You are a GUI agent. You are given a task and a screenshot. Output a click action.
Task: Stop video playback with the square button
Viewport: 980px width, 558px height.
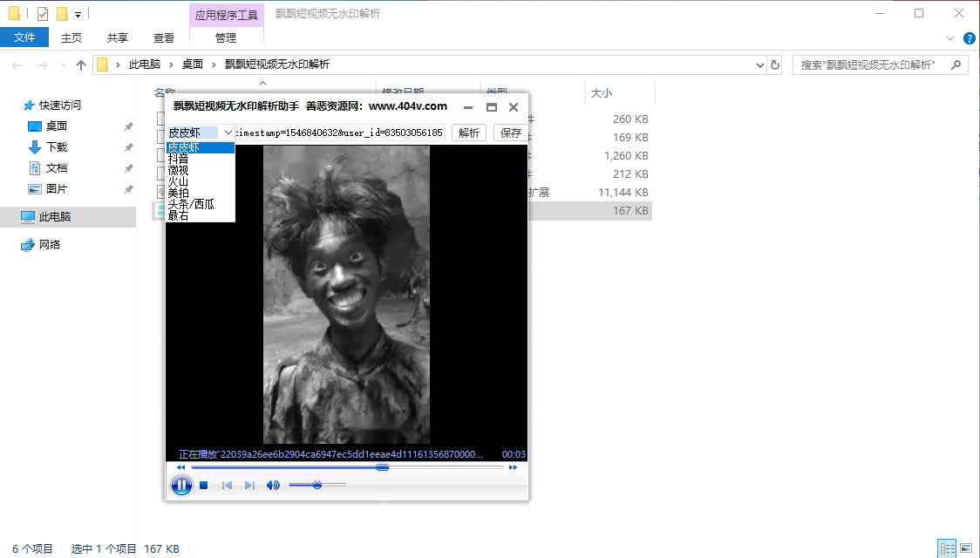(x=203, y=485)
